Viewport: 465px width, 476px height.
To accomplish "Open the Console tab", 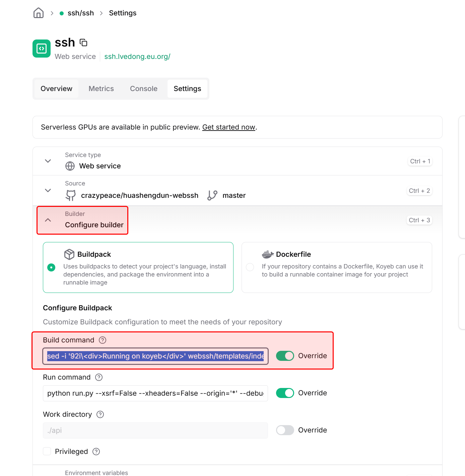I will click(144, 89).
